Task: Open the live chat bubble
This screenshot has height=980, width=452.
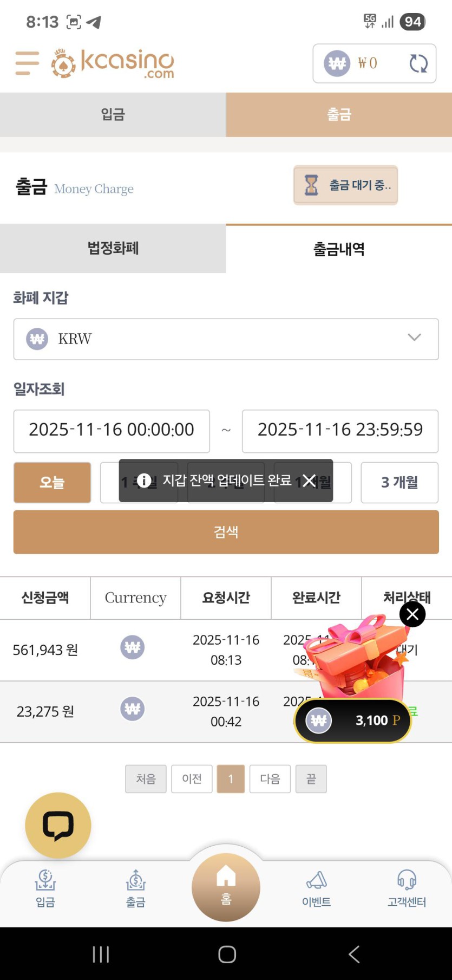Action: click(x=58, y=825)
